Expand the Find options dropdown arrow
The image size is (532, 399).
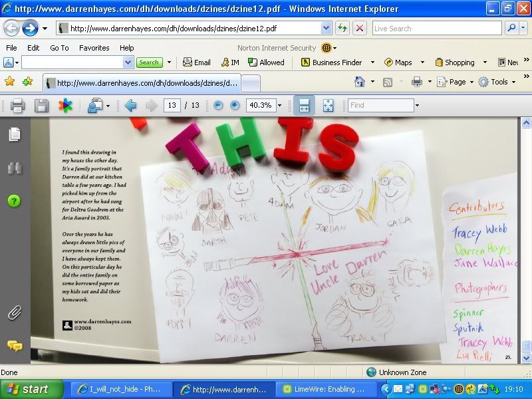pyautogui.click(x=417, y=105)
